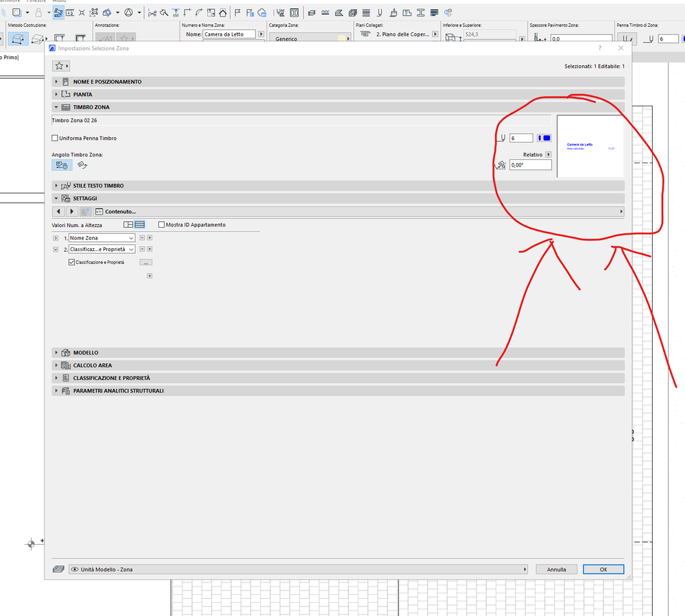This screenshot has height=616, width=685.
Task: Expand CALCOLO AREA panel
Action: coord(338,366)
